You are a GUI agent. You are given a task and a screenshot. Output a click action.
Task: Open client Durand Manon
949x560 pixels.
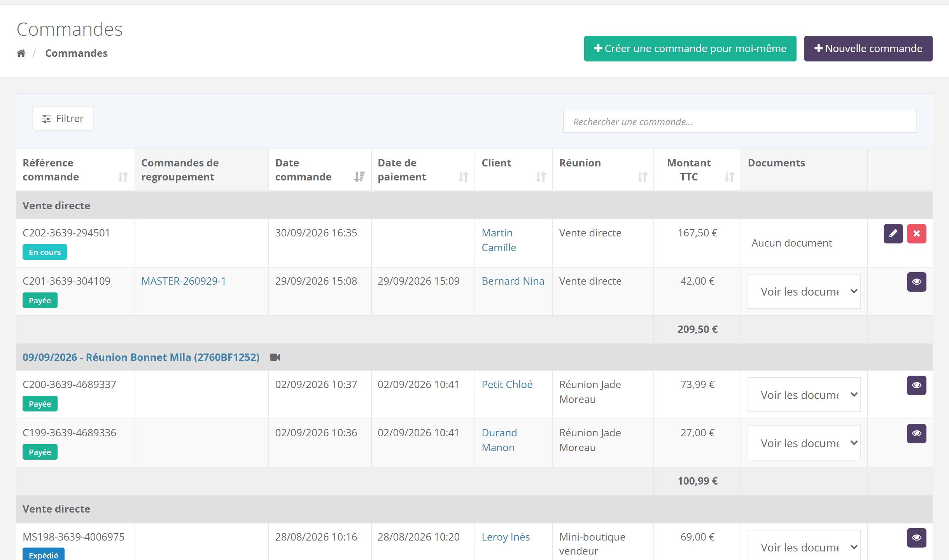[499, 440]
